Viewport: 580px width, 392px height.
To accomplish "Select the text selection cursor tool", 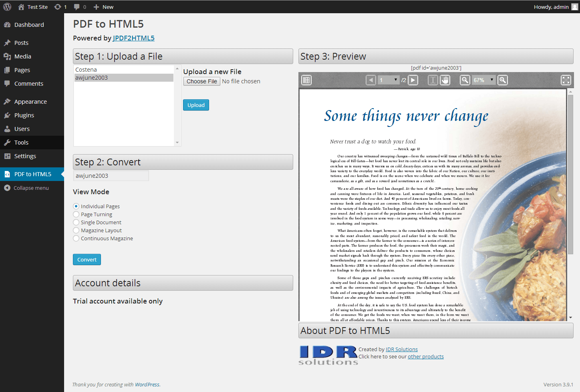I will tap(433, 80).
